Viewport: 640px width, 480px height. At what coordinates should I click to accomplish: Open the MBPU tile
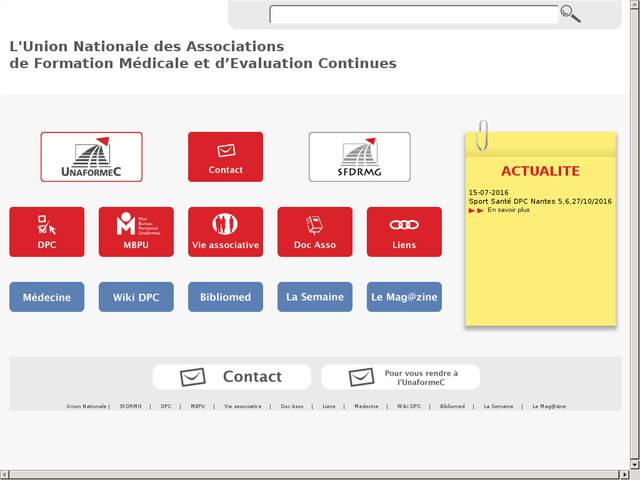click(x=136, y=232)
